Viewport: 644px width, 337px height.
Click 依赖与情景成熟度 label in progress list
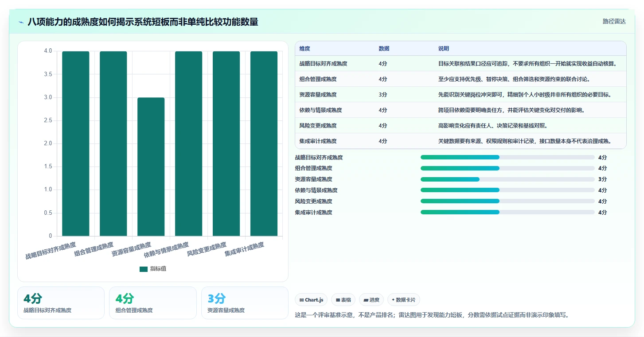pyautogui.click(x=316, y=190)
